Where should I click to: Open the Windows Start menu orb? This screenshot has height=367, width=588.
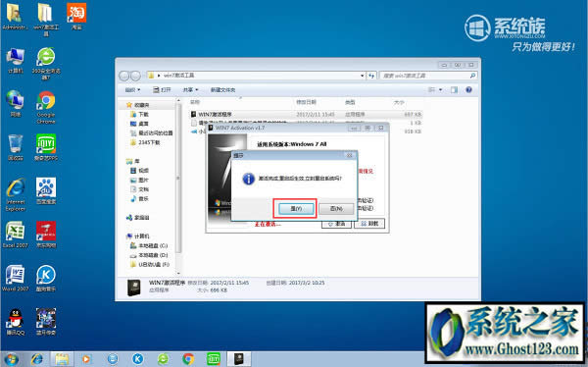(11, 359)
